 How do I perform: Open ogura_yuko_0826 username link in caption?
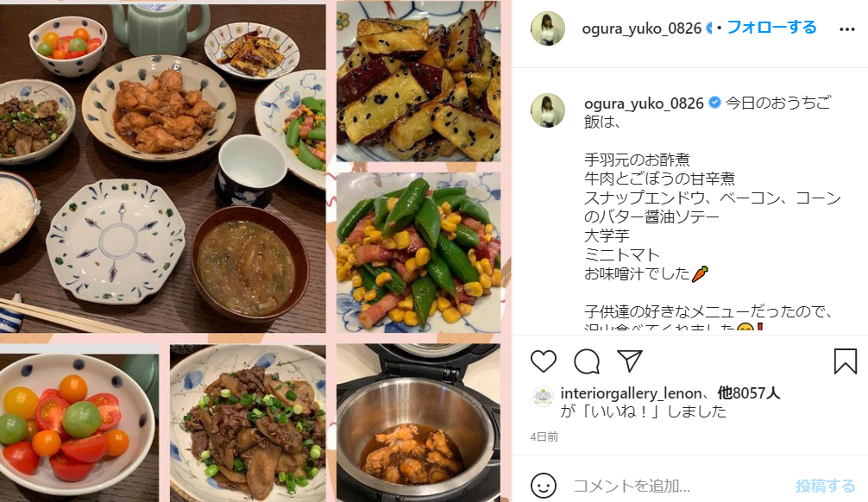644,104
